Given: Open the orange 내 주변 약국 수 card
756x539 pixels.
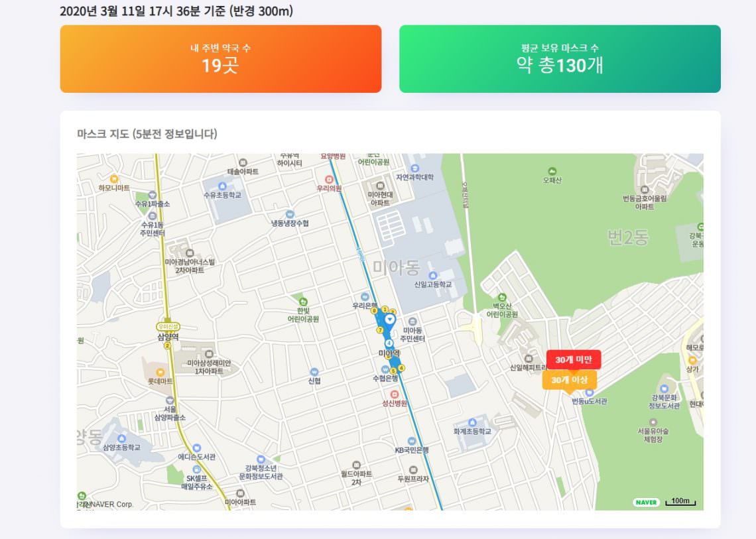Looking at the screenshot, I should pyautogui.click(x=221, y=59).
